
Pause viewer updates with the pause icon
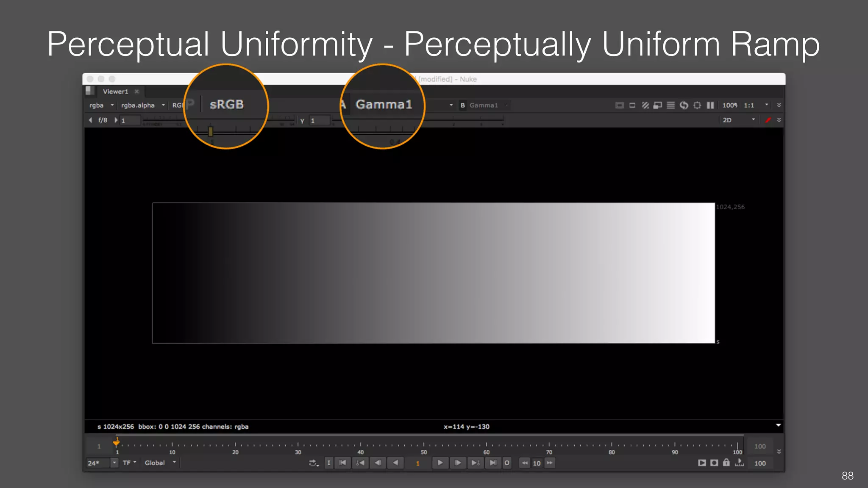[710, 105]
